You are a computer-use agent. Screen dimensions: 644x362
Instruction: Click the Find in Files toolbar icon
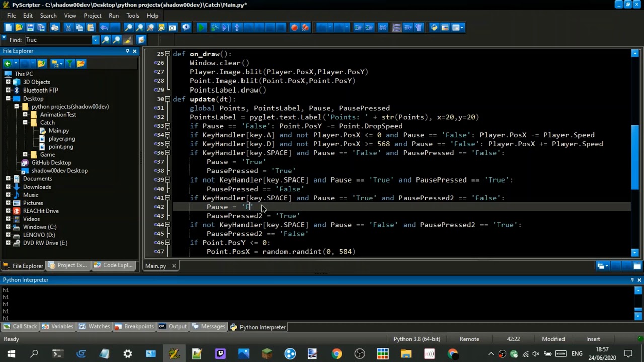point(161,27)
